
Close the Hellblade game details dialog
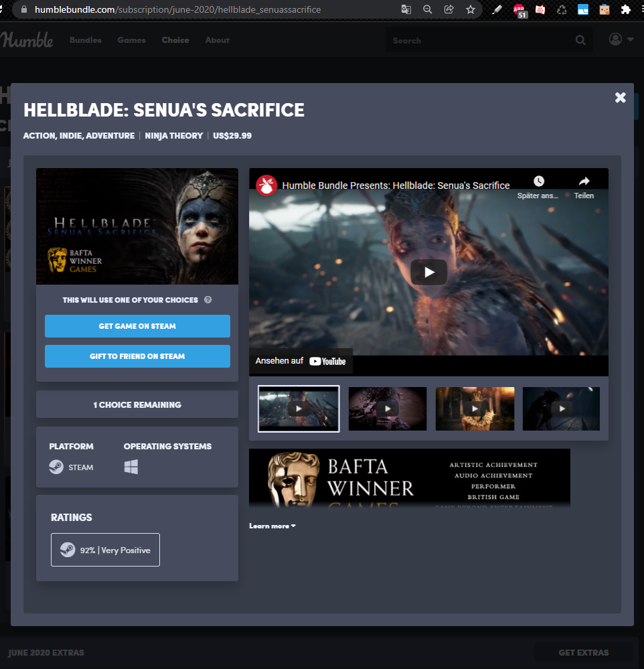pyautogui.click(x=620, y=98)
